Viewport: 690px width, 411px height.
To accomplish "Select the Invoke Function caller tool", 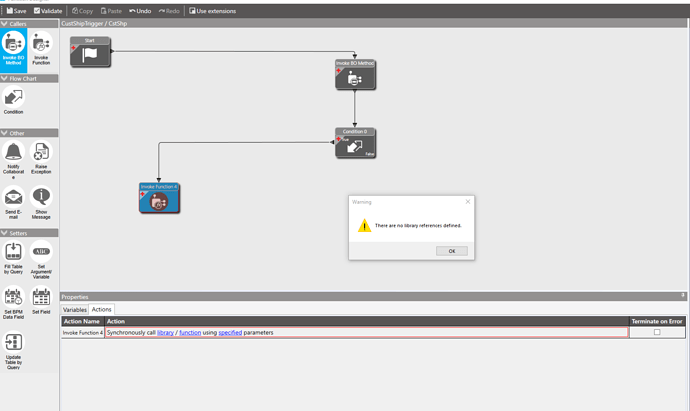I will pos(41,48).
